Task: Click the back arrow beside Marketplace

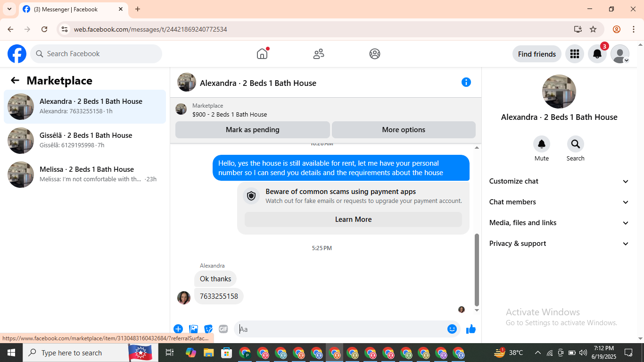Action: (x=15, y=80)
